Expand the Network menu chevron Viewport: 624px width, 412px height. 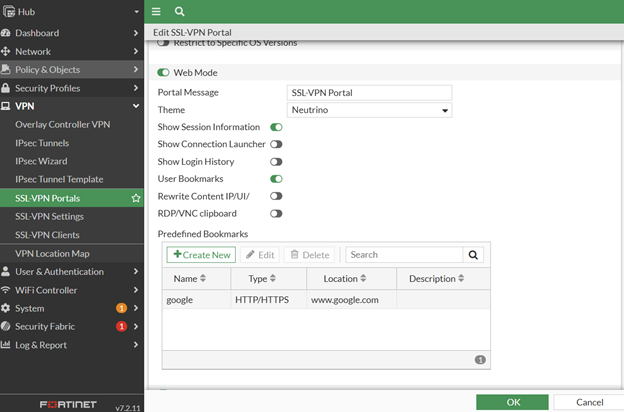136,51
